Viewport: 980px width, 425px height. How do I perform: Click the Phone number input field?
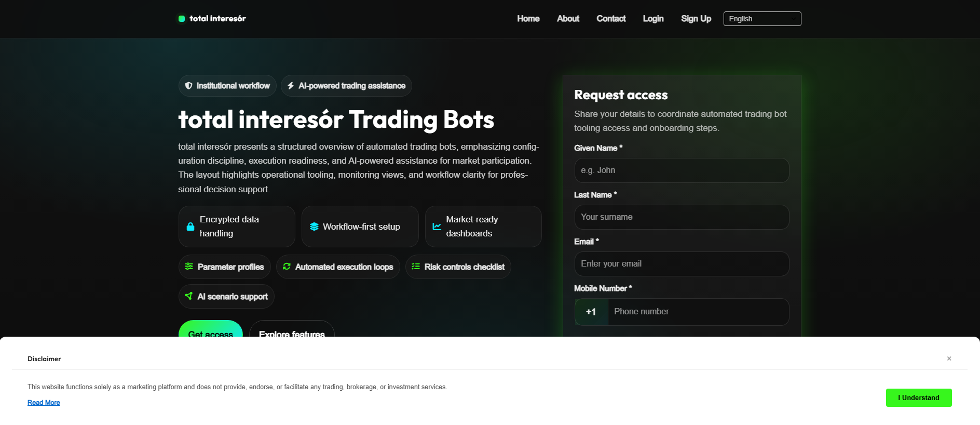[698, 312]
